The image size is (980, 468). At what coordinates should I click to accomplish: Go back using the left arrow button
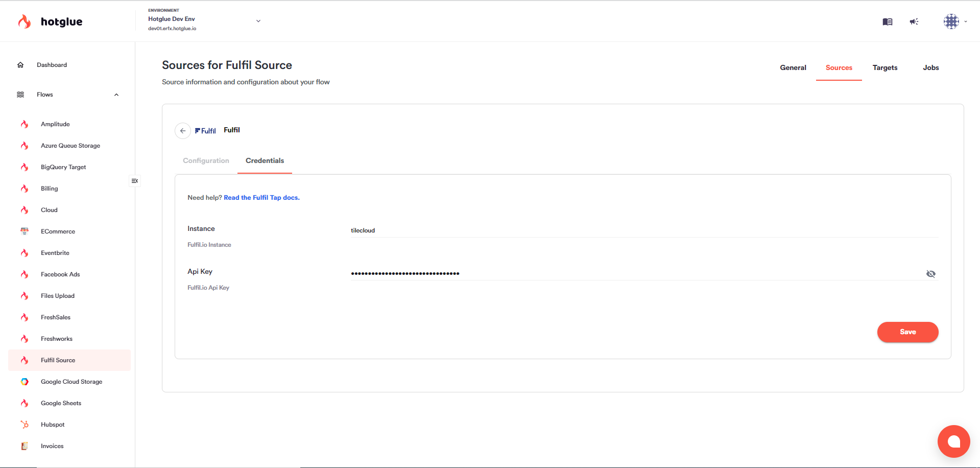click(x=183, y=131)
